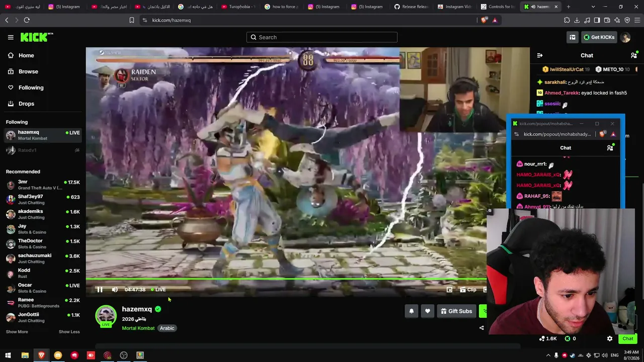Click the green stream progress bar
This screenshot has width=644, height=362.
click(x=286, y=279)
